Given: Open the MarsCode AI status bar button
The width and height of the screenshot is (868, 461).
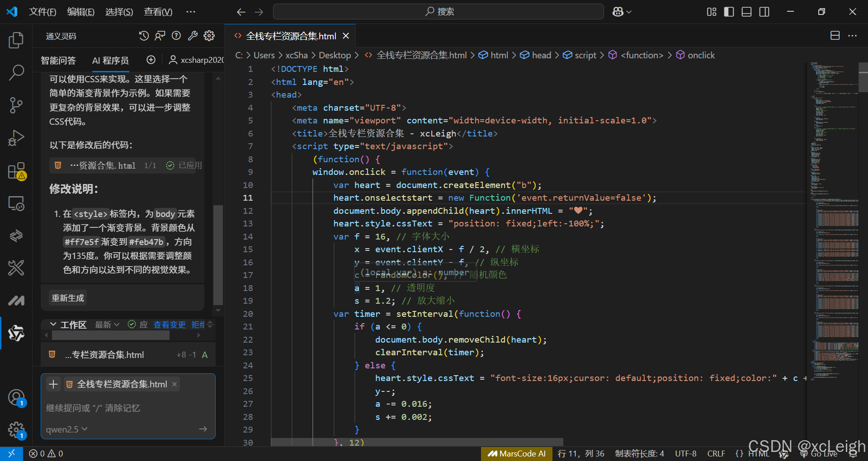Looking at the screenshot, I should (516, 454).
